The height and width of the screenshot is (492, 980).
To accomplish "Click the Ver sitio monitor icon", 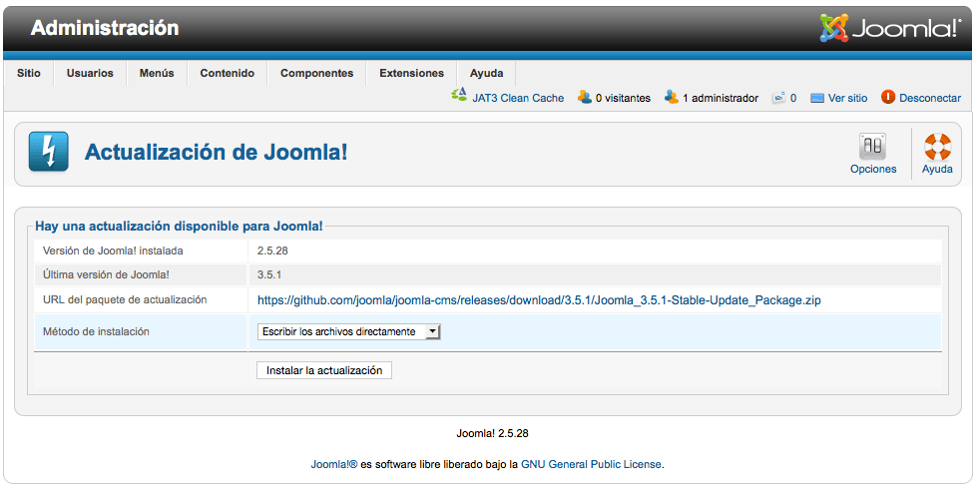I will [817, 98].
